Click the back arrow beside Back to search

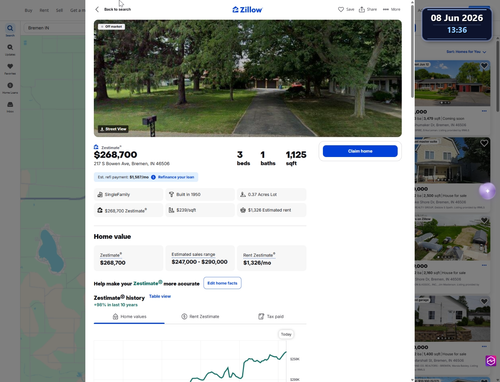pyautogui.click(x=97, y=9)
